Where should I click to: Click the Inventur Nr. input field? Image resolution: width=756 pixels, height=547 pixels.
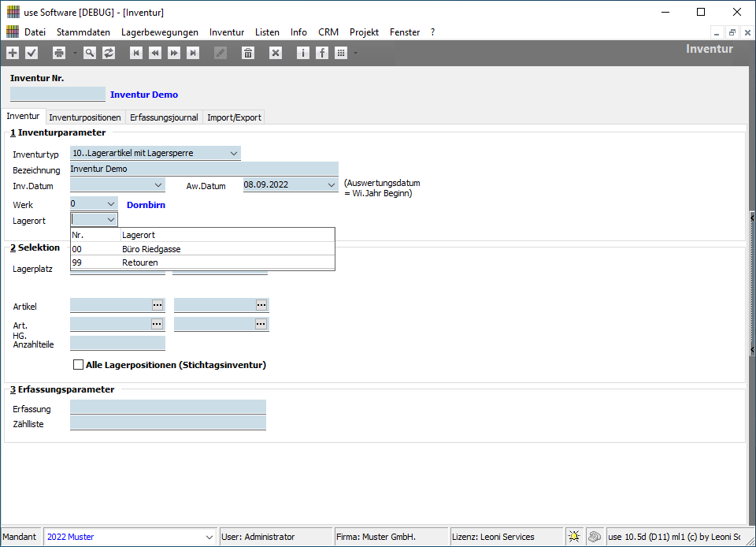(x=57, y=94)
